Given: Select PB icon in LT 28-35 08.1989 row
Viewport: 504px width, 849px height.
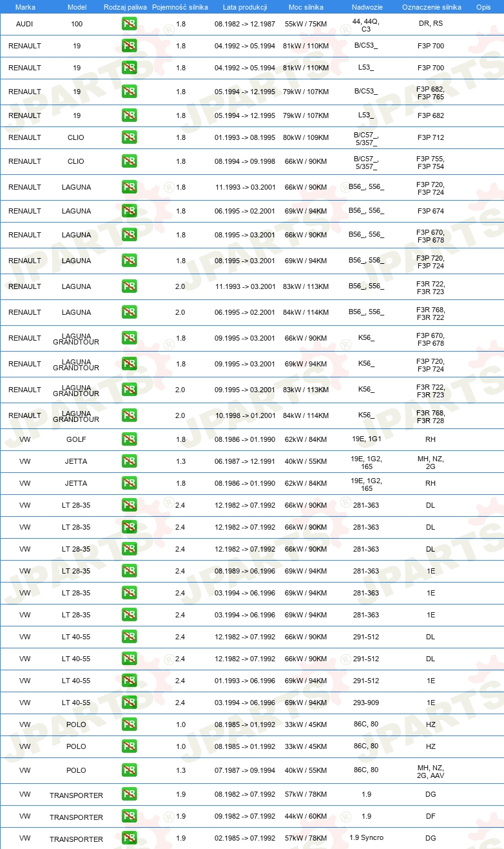Looking at the screenshot, I should pyautogui.click(x=129, y=571).
